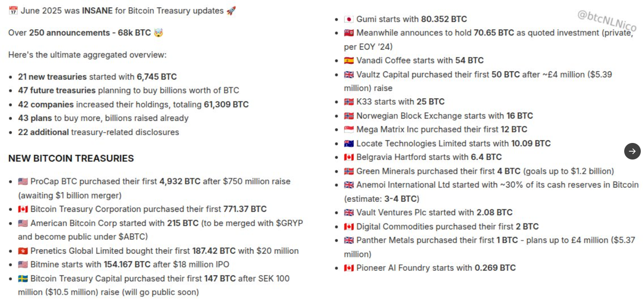Click the Singapore flag beside Mega Matrix Inc
644x302 pixels.
[x=349, y=130]
